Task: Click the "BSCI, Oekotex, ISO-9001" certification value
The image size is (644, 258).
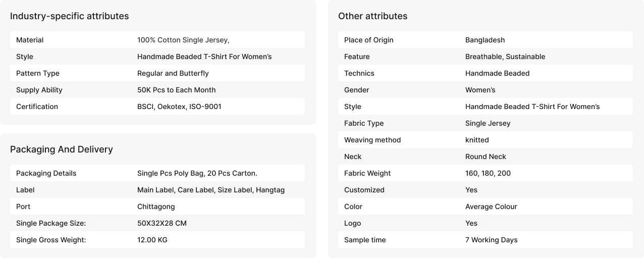Action: pos(179,107)
